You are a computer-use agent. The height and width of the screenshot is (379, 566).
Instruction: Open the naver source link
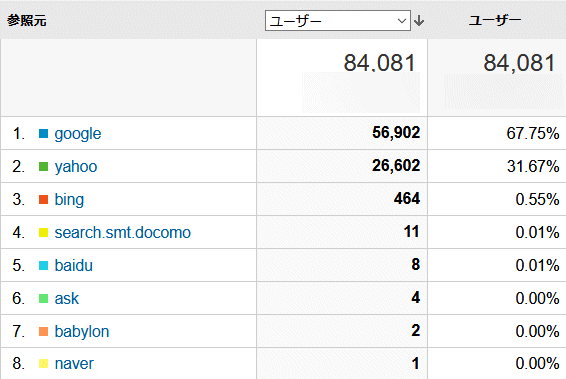click(74, 364)
